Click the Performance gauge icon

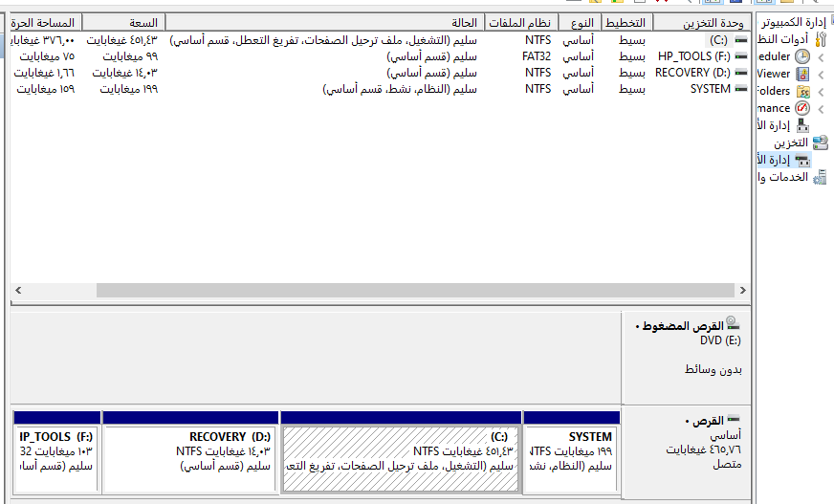(801, 108)
